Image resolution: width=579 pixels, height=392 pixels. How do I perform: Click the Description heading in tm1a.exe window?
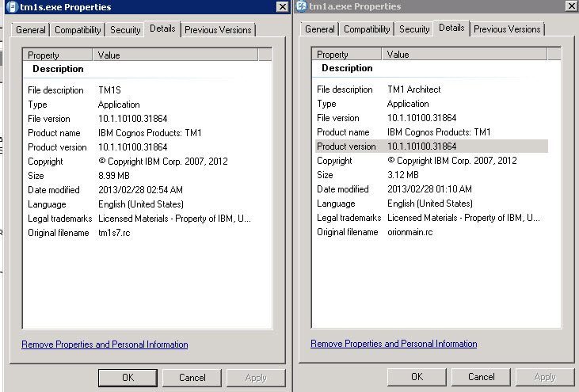347,68
